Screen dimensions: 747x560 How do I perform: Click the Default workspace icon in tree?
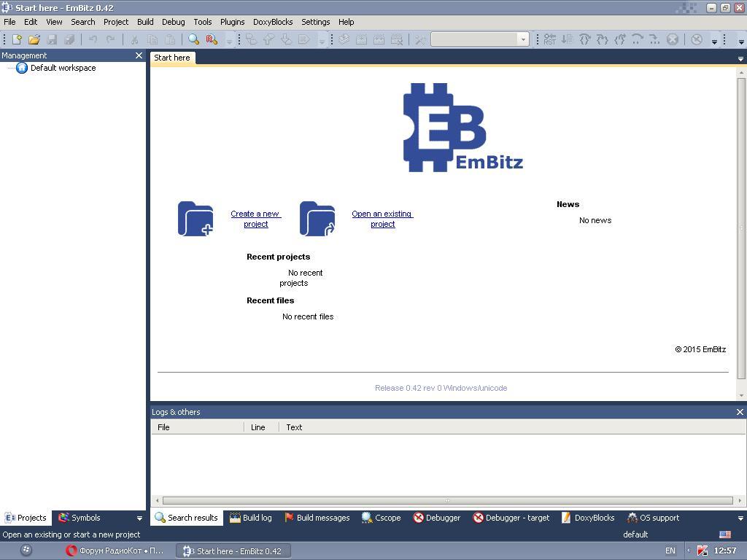pyautogui.click(x=22, y=68)
